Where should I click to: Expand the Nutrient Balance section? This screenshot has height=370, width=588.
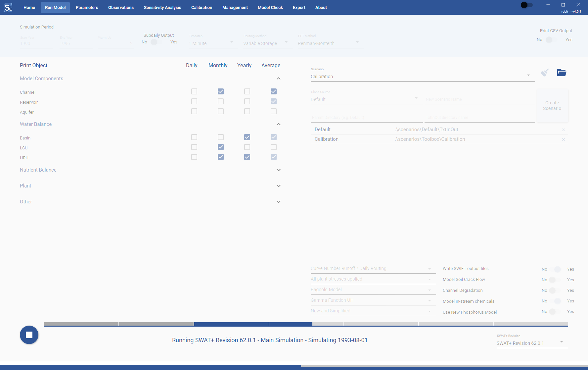[279, 170]
